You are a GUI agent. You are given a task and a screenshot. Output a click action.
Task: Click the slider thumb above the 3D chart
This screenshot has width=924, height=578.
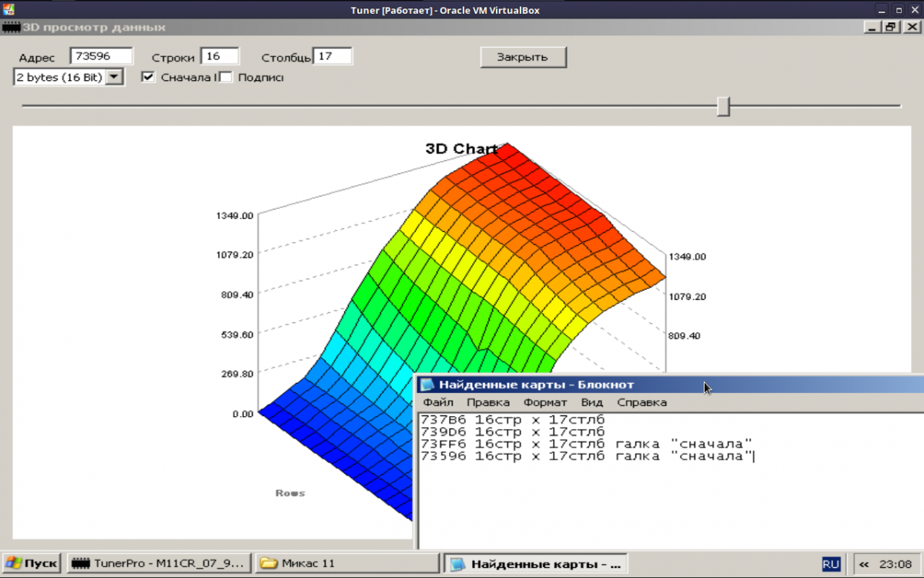tap(723, 106)
